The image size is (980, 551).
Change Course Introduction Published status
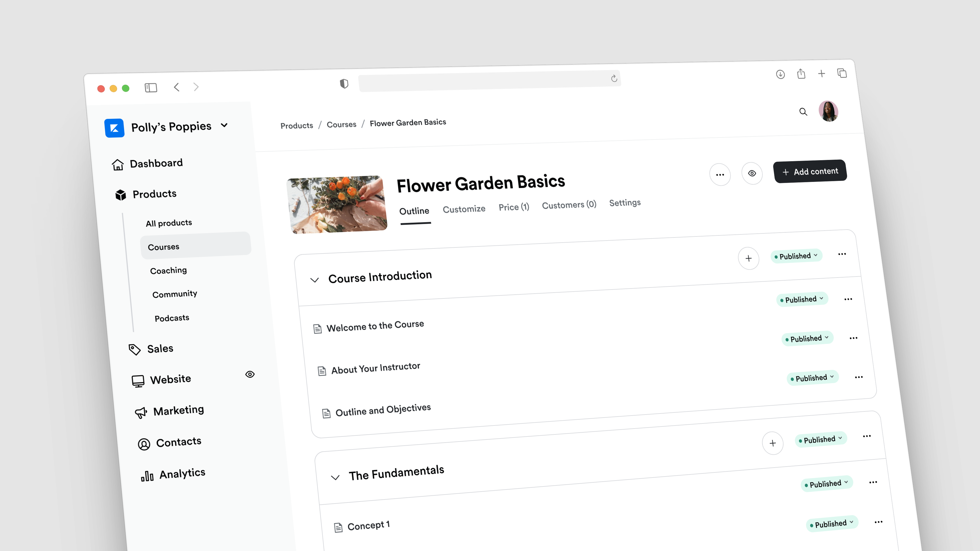tap(796, 256)
